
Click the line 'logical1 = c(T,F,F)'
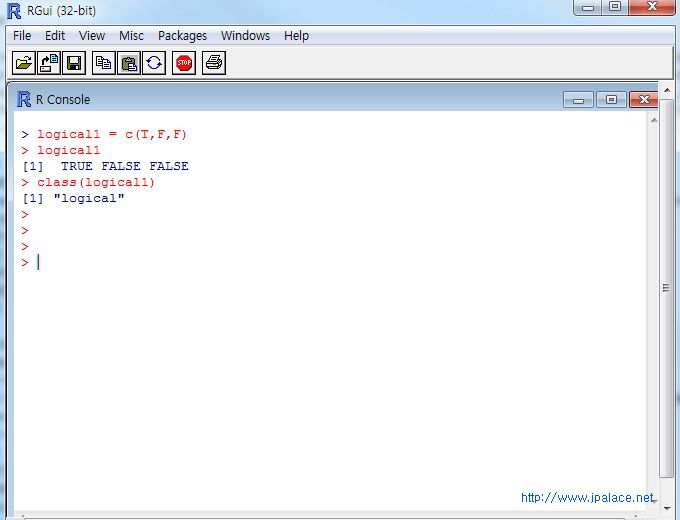point(112,134)
